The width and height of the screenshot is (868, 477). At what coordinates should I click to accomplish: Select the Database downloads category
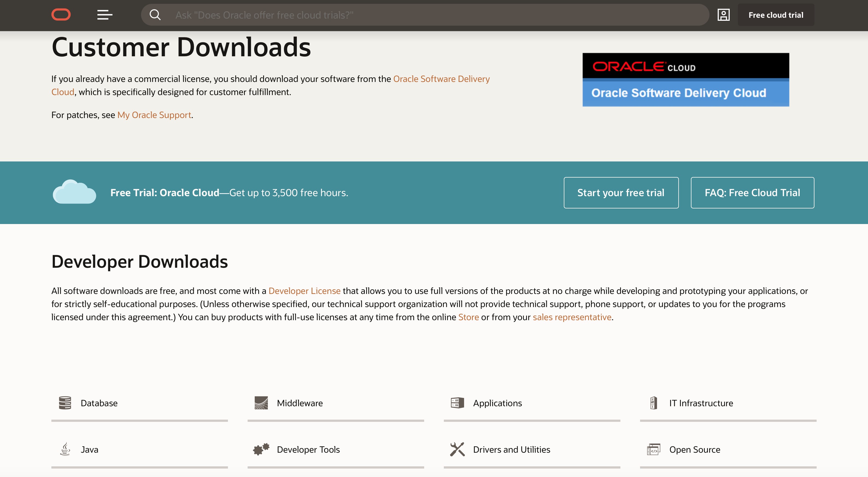coord(139,403)
